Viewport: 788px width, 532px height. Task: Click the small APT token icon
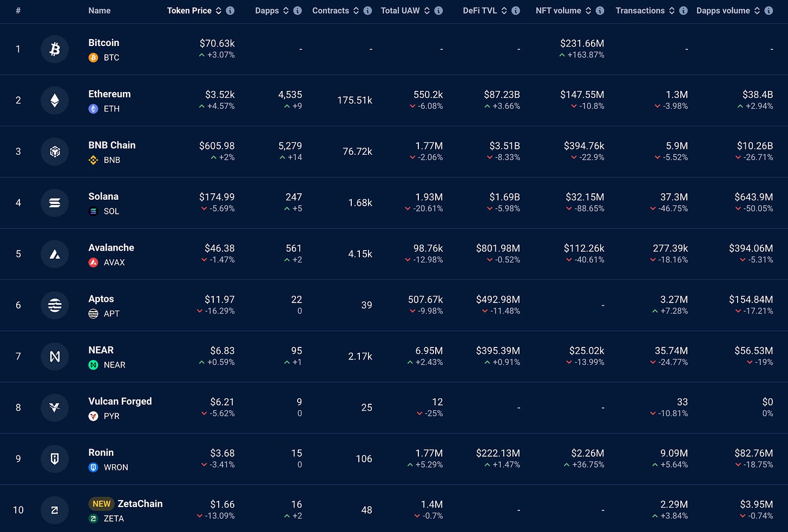pos(93,313)
